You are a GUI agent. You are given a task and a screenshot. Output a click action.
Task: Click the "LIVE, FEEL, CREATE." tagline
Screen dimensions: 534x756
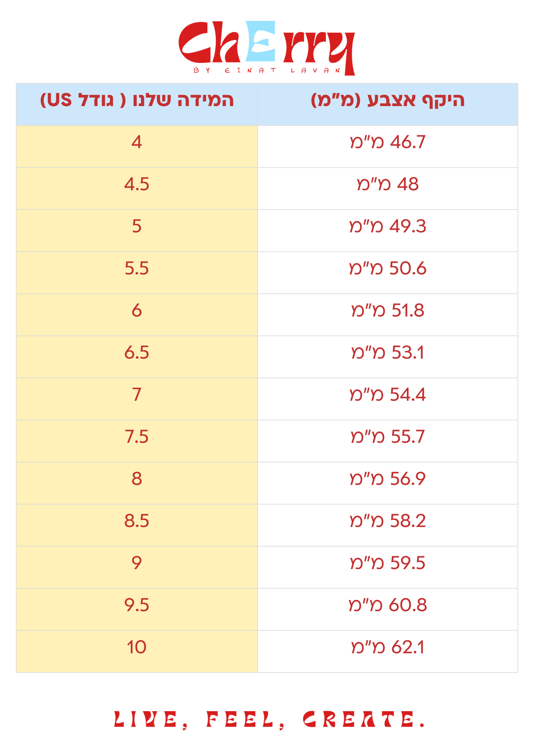tap(269, 720)
